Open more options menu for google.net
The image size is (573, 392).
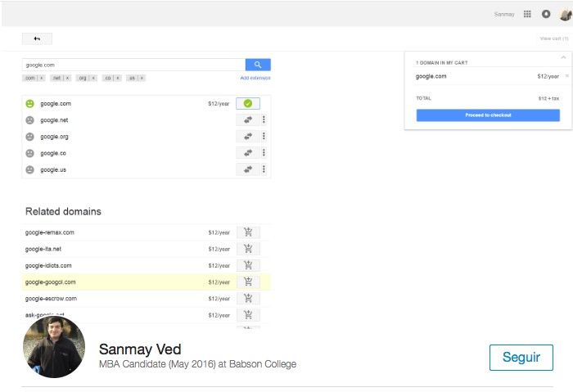point(264,119)
